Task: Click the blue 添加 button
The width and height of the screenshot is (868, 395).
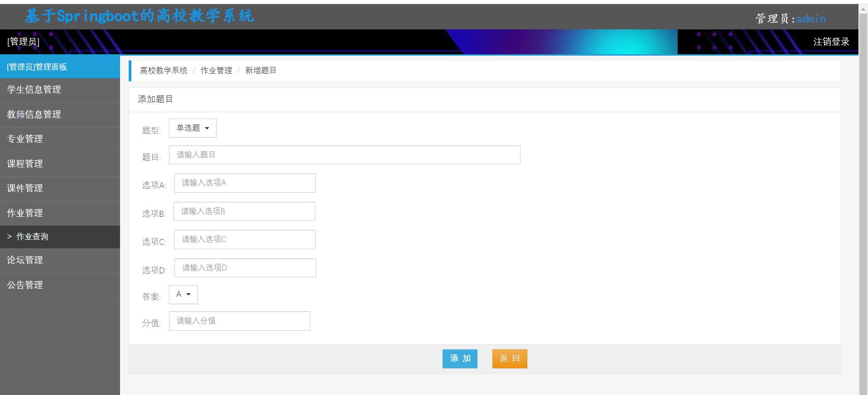Action: click(460, 359)
